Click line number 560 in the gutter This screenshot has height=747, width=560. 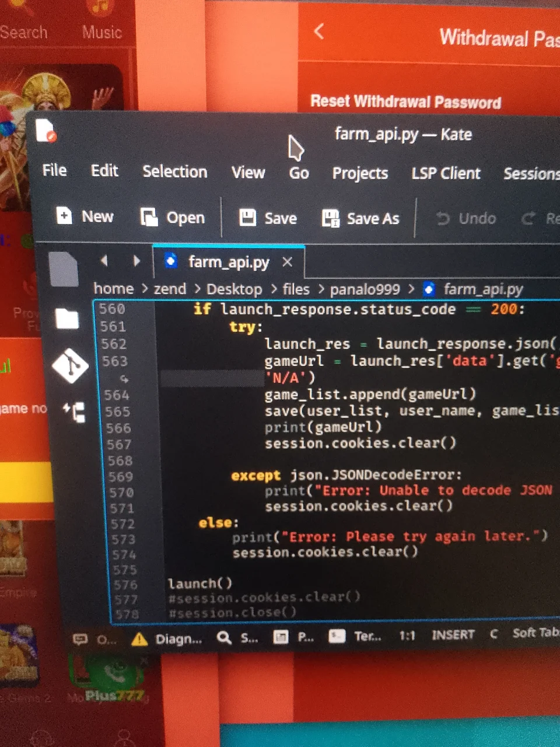coord(111,309)
